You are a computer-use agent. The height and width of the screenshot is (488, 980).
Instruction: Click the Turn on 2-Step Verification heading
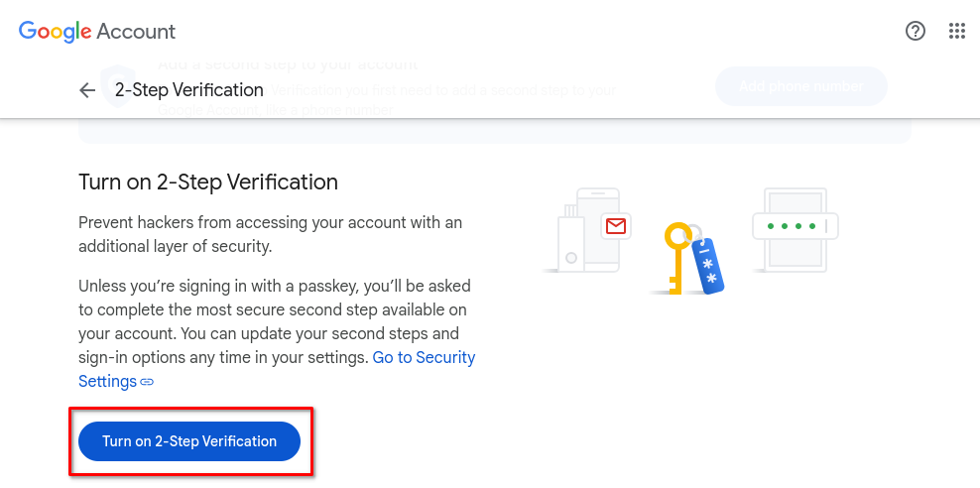point(208,183)
